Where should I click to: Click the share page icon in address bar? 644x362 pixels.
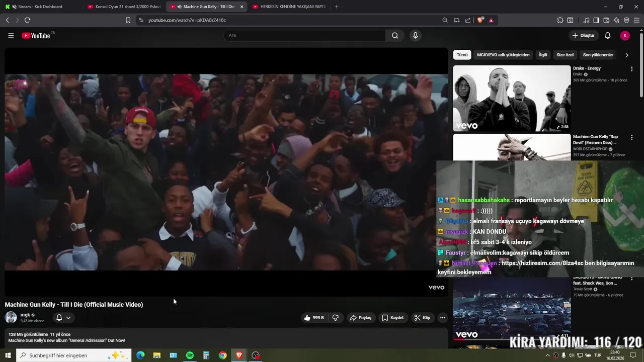[468, 20]
